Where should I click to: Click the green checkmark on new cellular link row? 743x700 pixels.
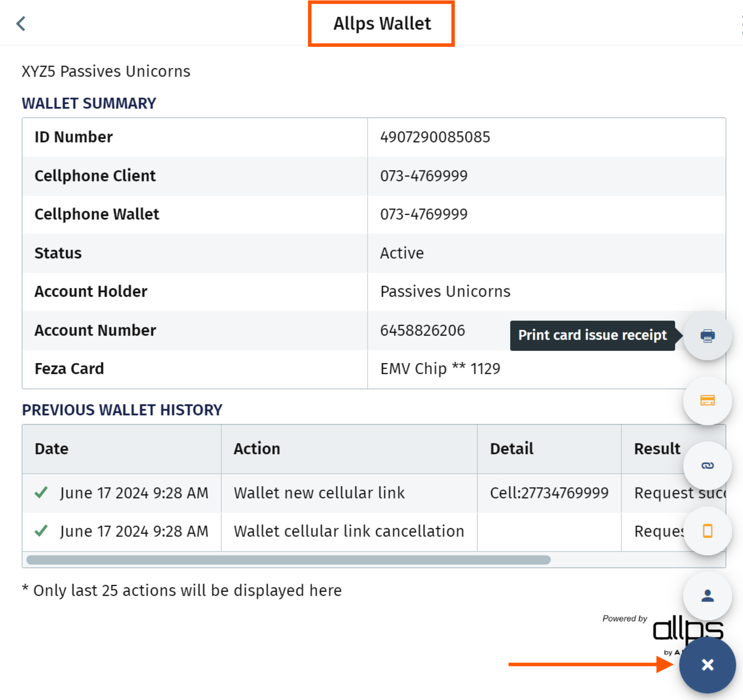point(41,492)
